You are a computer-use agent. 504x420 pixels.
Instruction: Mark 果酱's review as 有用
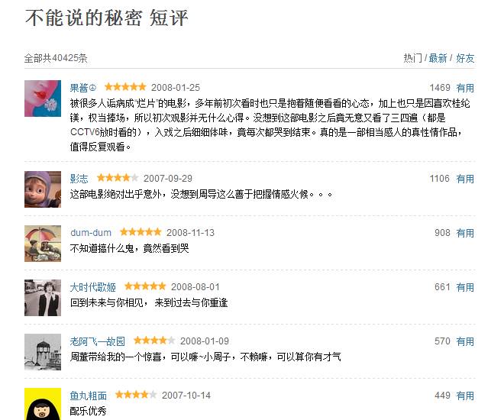[x=465, y=88]
